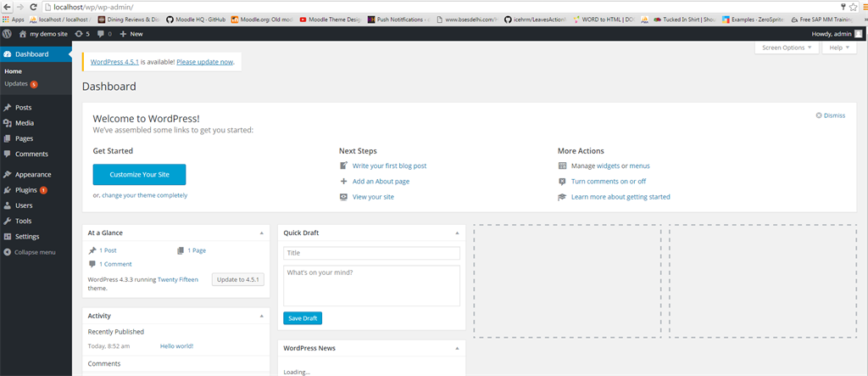Open Media library from sidebar
The width and height of the screenshot is (868, 376).
(36, 123)
